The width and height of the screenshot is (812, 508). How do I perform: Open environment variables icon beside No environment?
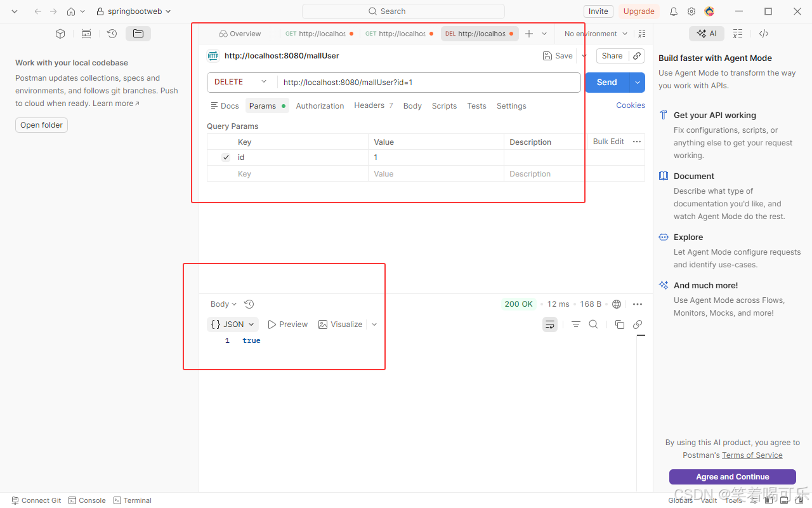642,34
